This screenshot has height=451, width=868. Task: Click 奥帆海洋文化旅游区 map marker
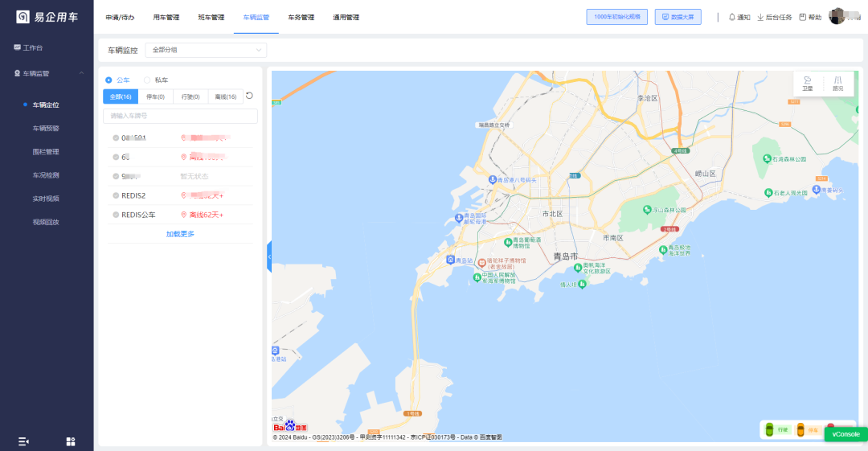click(578, 268)
